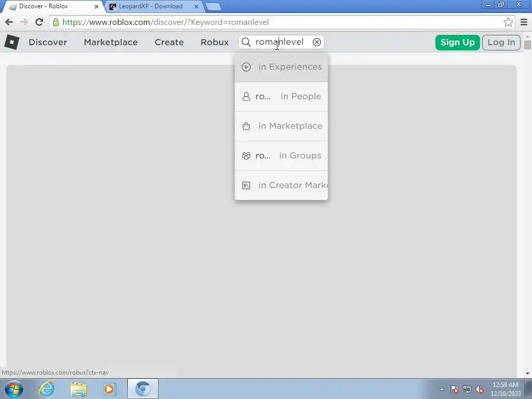Search romanlevel in Experiences

pos(281,67)
